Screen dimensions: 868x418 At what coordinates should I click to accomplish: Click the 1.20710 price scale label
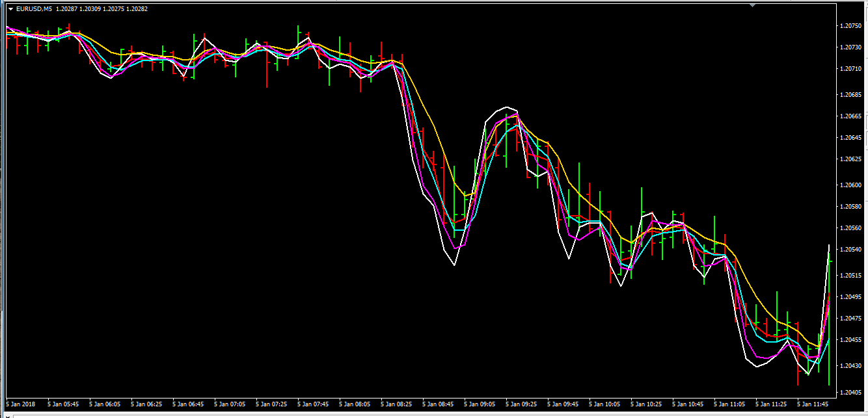tap(850, 69)
